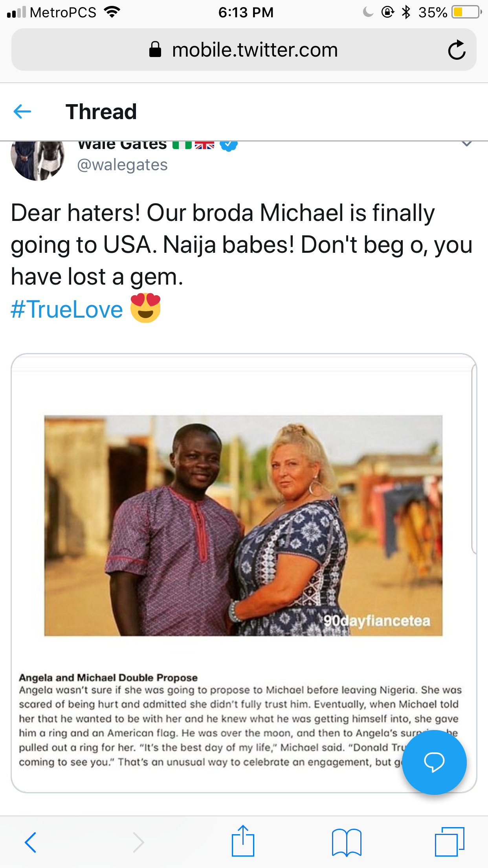Open the #TrueLove hashtag
Viewport: 488px width, 868px height.
(67, 309)
